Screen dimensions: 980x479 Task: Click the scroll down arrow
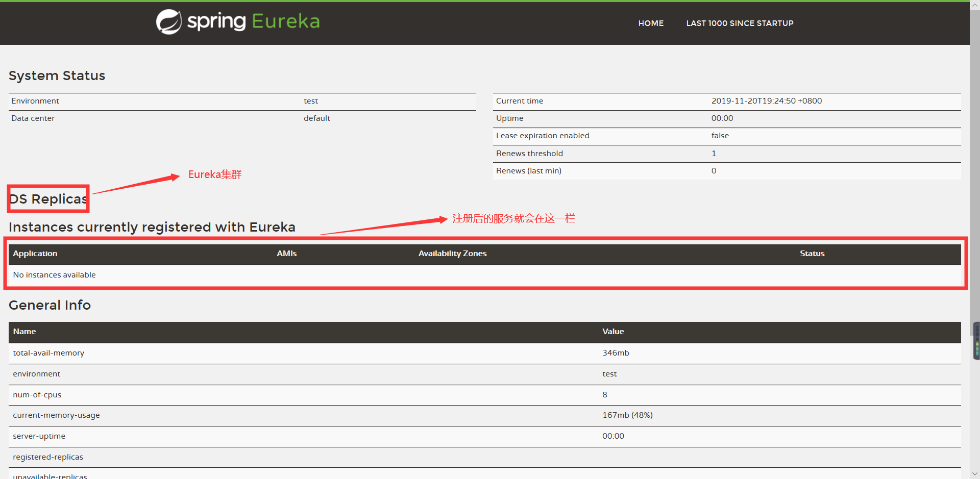point(975,474)
